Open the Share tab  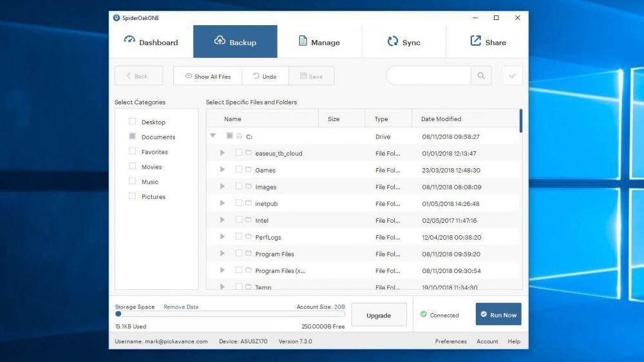point(488,41)
